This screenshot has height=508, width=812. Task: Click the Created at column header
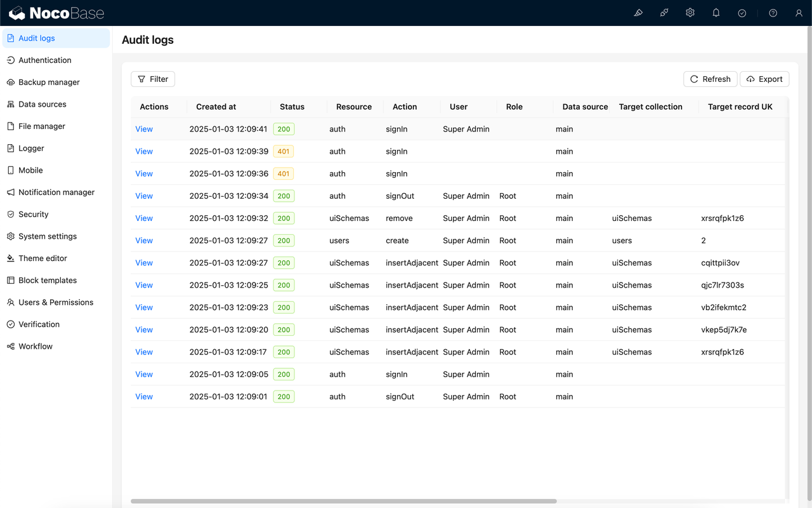(x=216, y=107)
